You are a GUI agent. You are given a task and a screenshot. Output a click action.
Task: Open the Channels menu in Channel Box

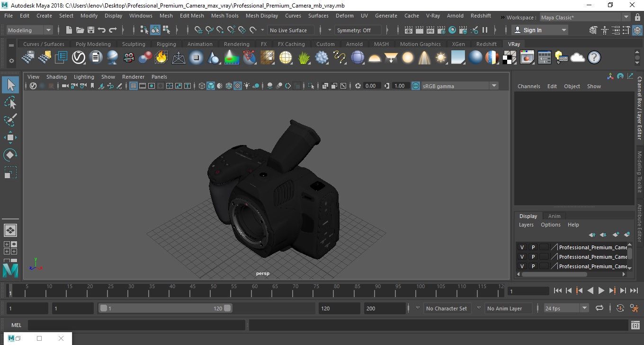coord(529,86)
